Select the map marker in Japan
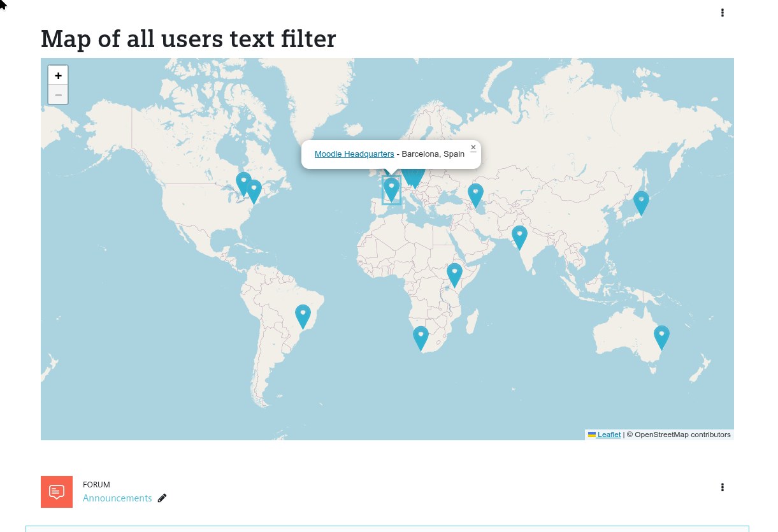 [641, 203]
